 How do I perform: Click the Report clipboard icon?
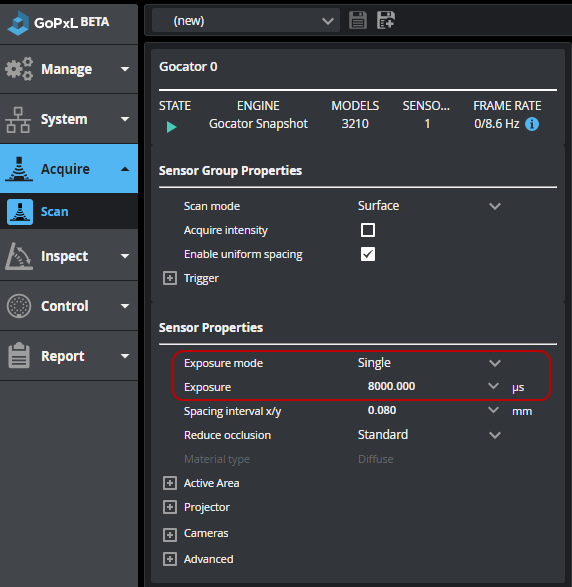pos(19,355)
